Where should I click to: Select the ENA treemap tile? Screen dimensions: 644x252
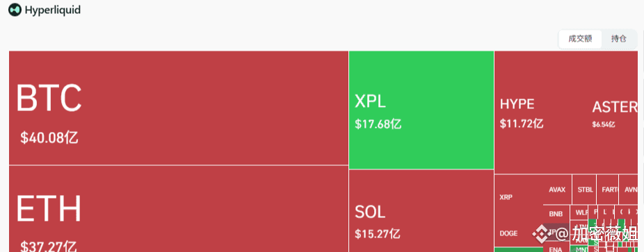click(556, 249)
